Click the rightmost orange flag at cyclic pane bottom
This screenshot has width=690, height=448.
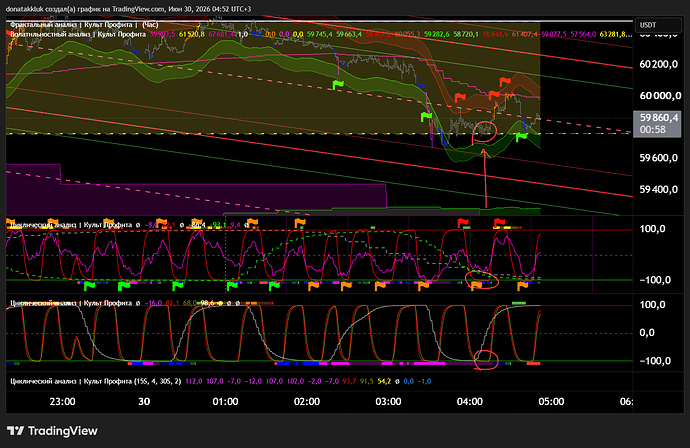click(523, 286)
